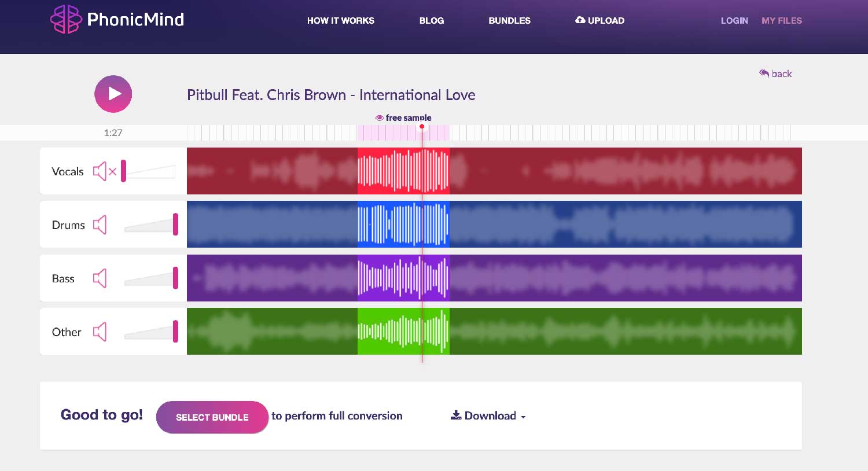Image resolution: width=868 pixels, height=471 pixels.
Task: Adjust the Vocals volume slider handle
Action: pyautogui.click(x=123, y=171)
